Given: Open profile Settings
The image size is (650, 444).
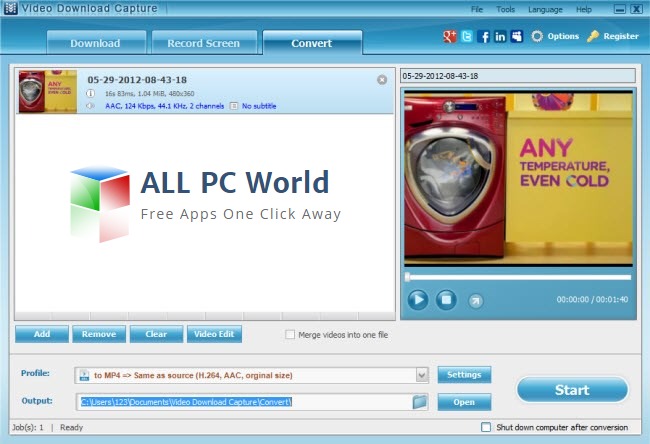Looking at the screenshot, I should (x=464, y=375).
